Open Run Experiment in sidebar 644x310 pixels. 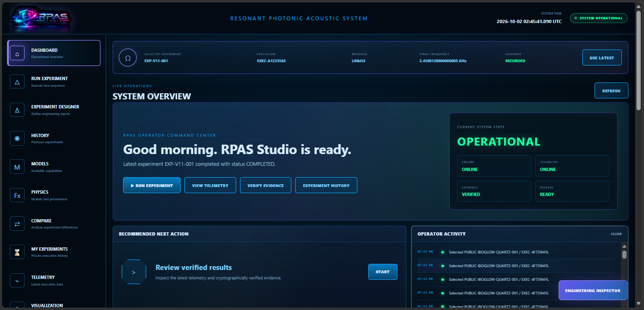click(x=54, y=82)
